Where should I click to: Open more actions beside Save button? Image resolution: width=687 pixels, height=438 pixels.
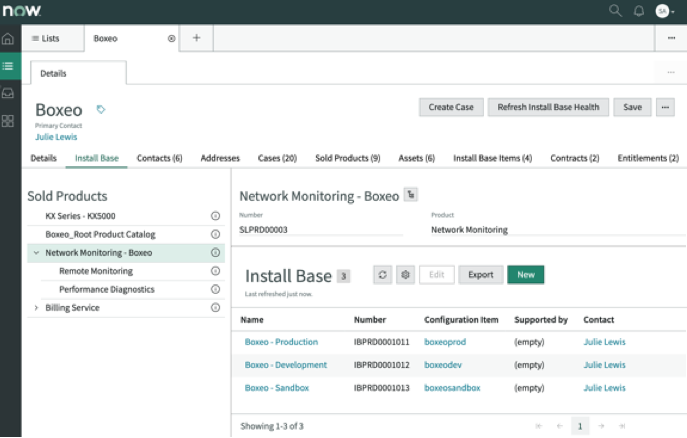click(x=665, y=107)
